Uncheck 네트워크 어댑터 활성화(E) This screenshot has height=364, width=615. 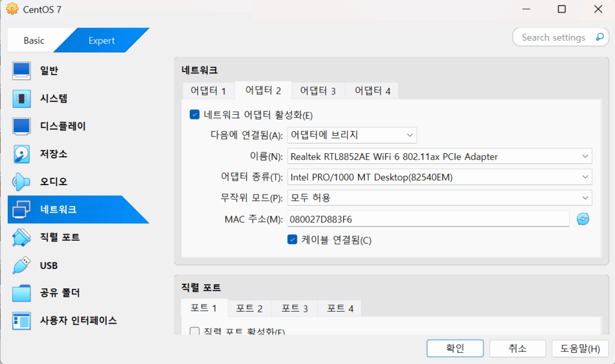click(193, 114)
